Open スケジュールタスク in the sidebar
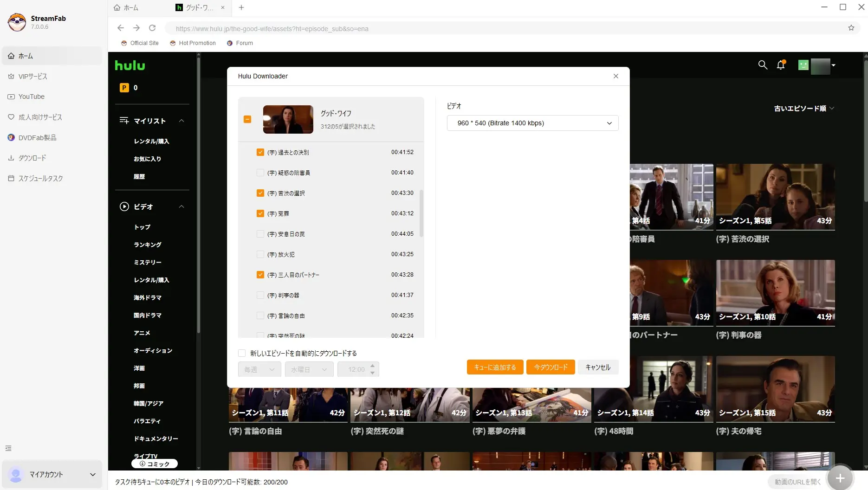 point(52,178)
